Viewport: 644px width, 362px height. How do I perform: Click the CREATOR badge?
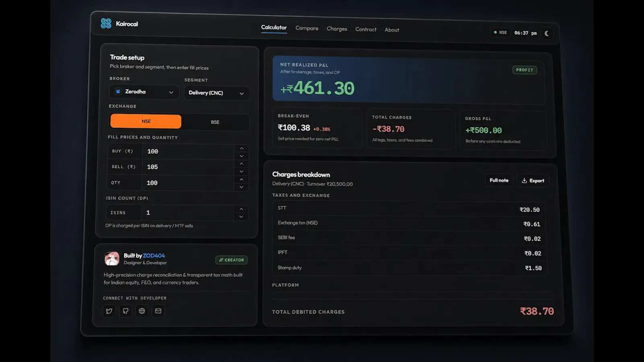pos(231,260)
